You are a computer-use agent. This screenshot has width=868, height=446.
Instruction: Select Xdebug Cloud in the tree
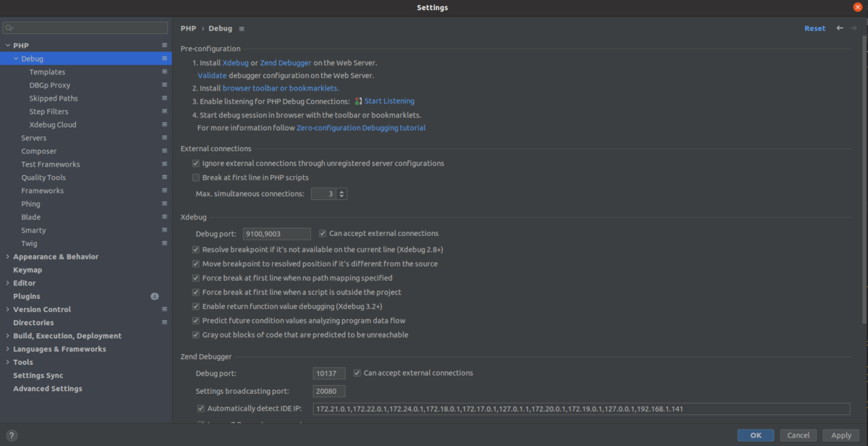53,125
